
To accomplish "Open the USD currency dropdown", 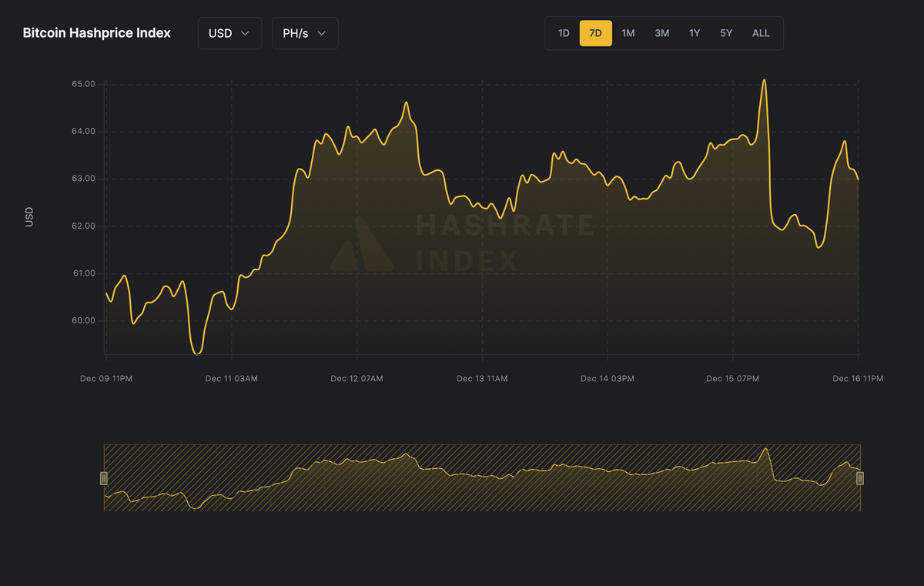I will click(229, 33).
